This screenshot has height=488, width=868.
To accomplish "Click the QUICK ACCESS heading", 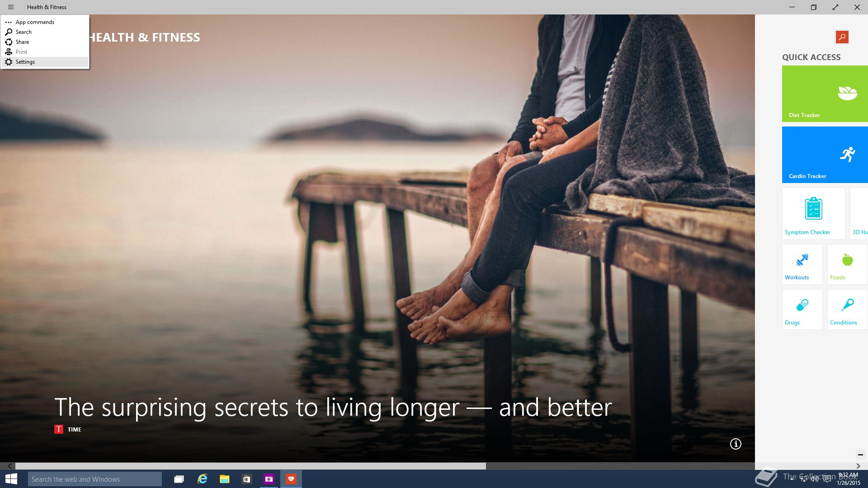I will 811,57.
